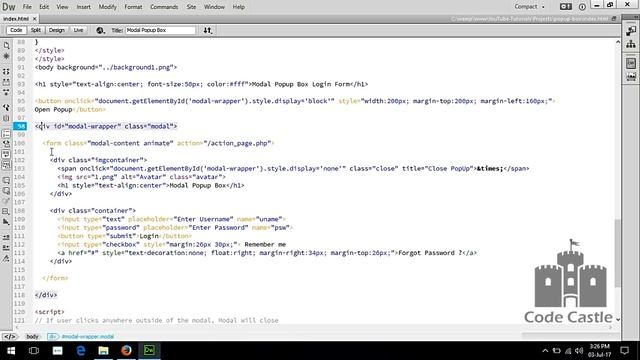This screenshot has height=360, width=640.
Task: Toggle Line Numbers in coding toolbar
Action: (x=6, y=133)
